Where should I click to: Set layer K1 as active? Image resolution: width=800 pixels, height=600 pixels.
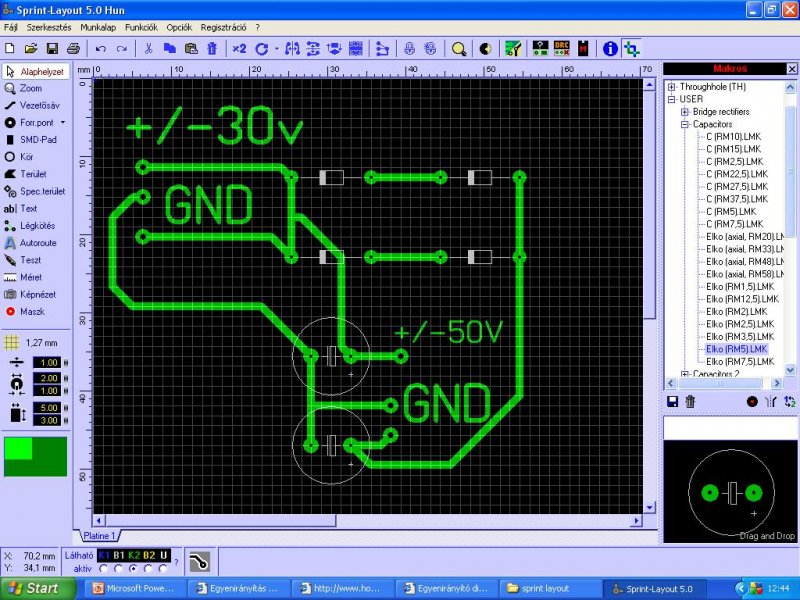click(x=104, y=568)
